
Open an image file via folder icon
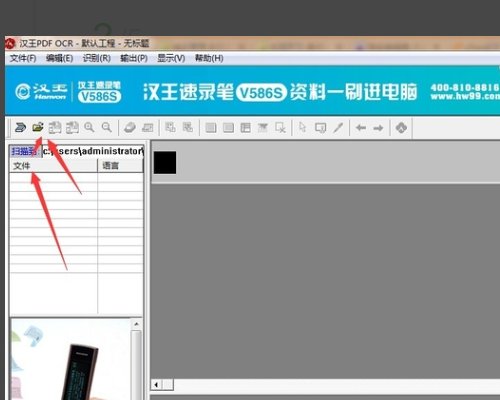[38, 127]
